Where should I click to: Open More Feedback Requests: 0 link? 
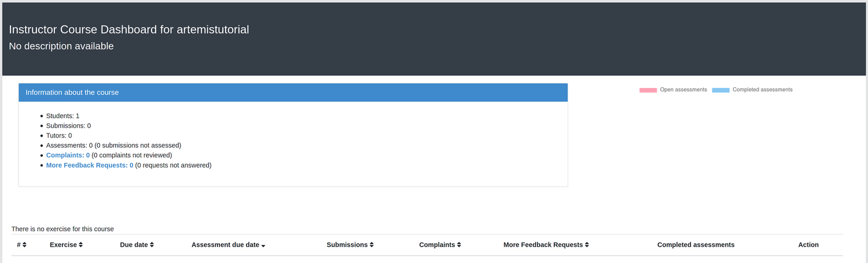coord(90,165)
